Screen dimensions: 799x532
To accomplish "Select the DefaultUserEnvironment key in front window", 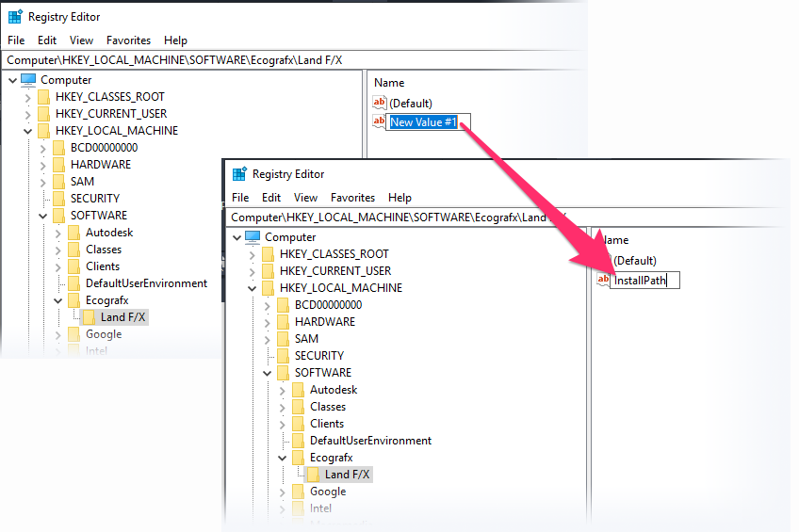I will coord(370,441).
